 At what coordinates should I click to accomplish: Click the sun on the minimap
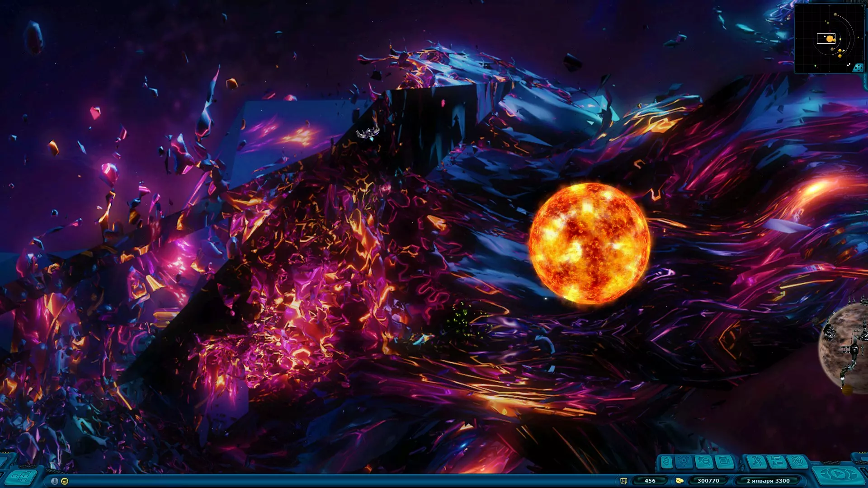[x=830, y=39]
